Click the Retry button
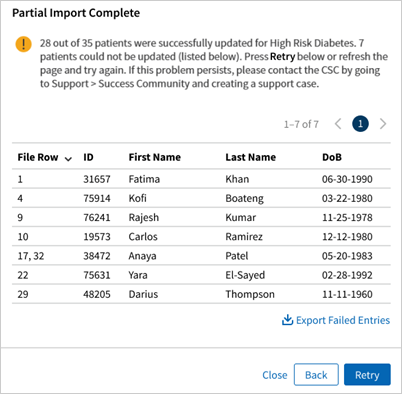 367,375
